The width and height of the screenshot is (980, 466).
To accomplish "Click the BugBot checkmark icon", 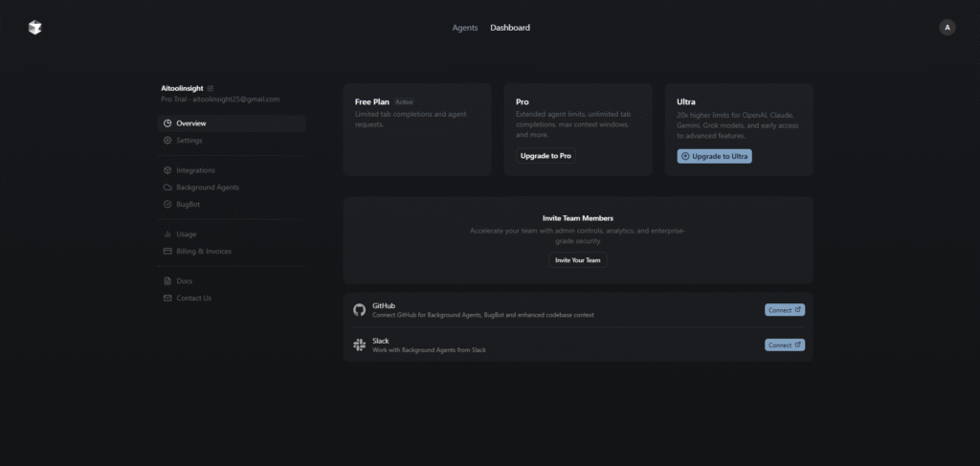I will [x=167, y=204].
